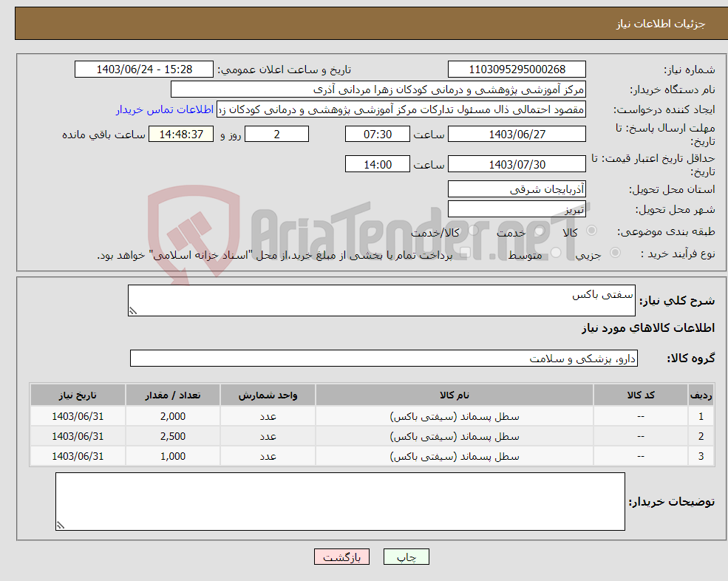Click the announcement date 1403/06/24 field
The image size is (728, 581).
pos(144,69)
